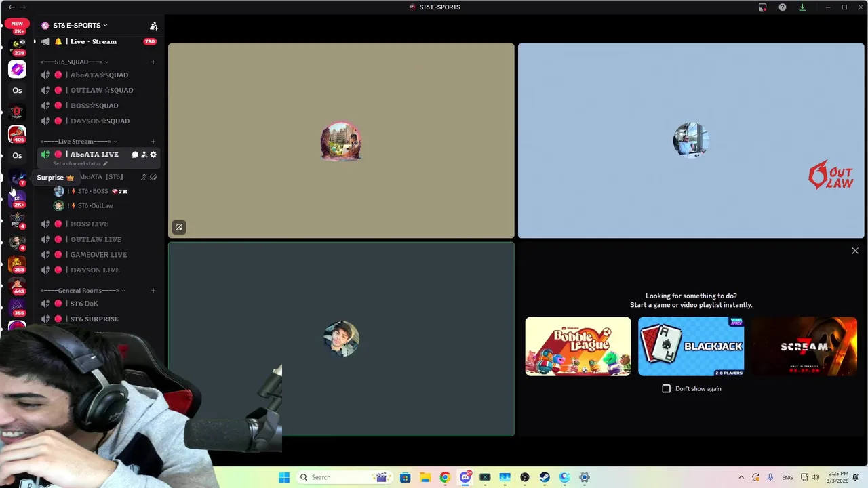Open the Live · Stream announcement channel
The height and width of the screenshot is (488, 868).
[x=98, y=41]
